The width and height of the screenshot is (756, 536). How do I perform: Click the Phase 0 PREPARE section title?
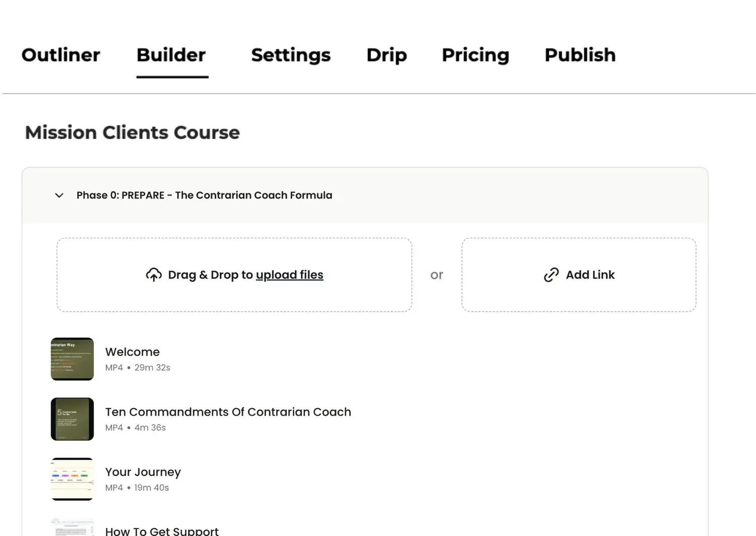click(204, 195)
